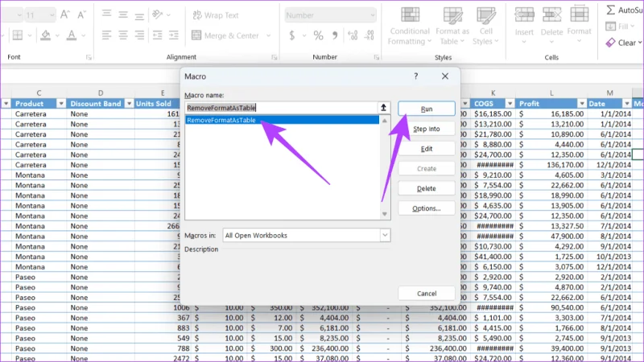This screenshot has width=644, height=362.
Task: Click Edit in the Macro dialog
Action: 427,149
